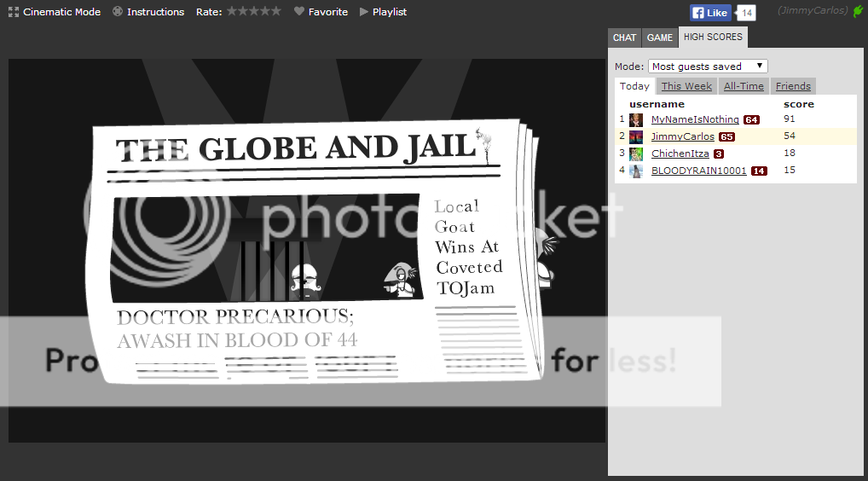Open JimmyCarlos profile link in scores
The image size is (868, 481).
pos(683,136)
